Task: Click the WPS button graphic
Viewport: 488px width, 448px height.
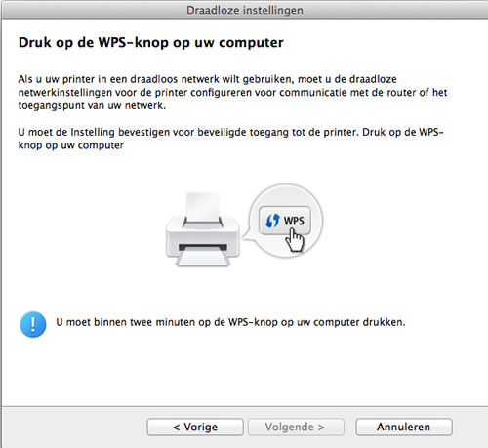Action: click(x=285, y=221)
